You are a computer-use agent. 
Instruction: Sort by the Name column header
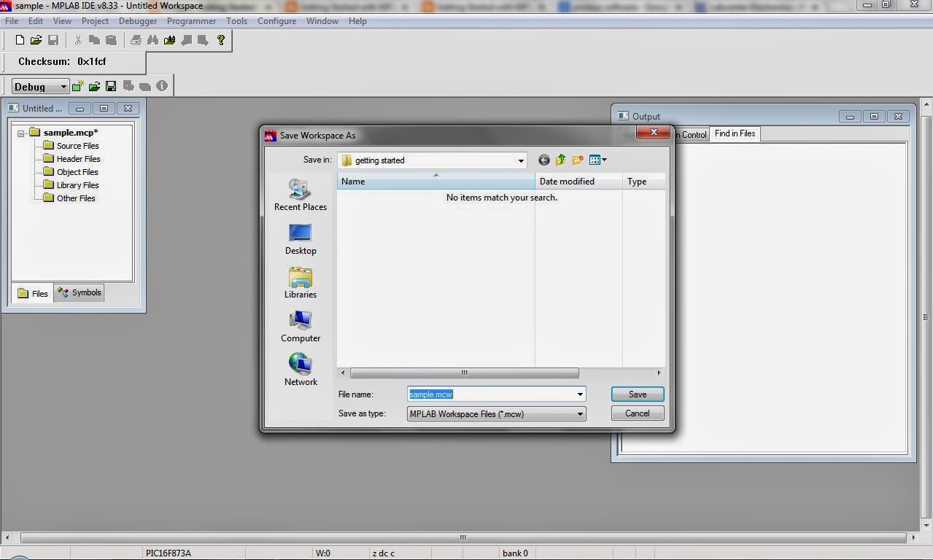(x=435, y=182)
